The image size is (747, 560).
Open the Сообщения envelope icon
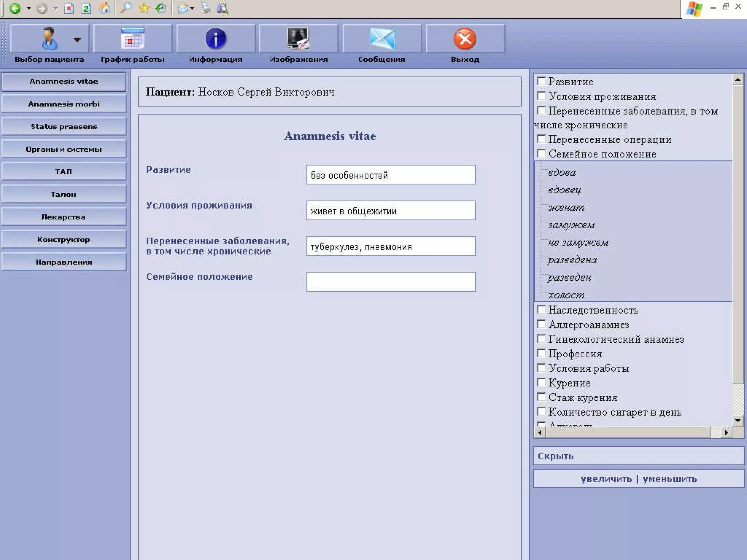(x=382, y=39)
